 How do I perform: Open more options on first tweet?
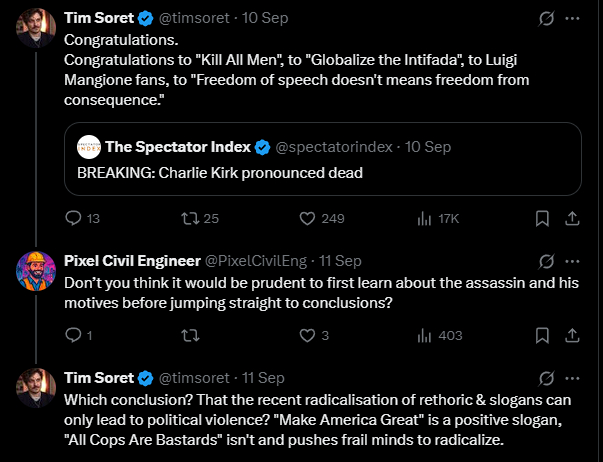coord(572,18)
